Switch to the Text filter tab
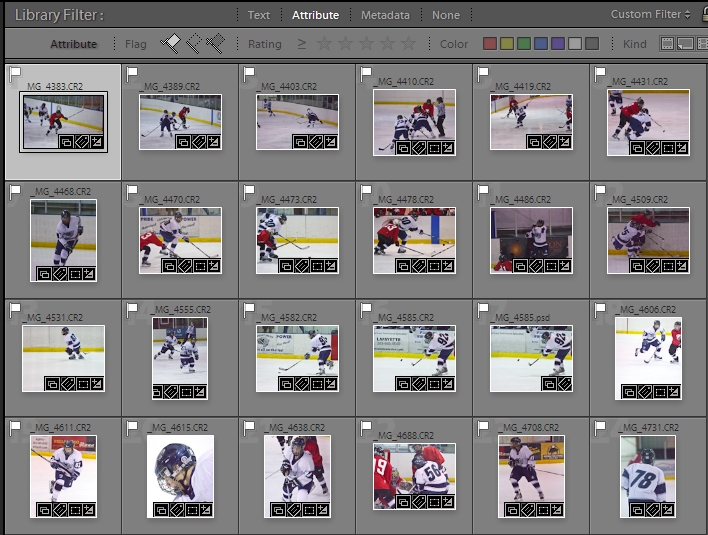708x535 pixels. pyautogui.click(x=259, y=15)
